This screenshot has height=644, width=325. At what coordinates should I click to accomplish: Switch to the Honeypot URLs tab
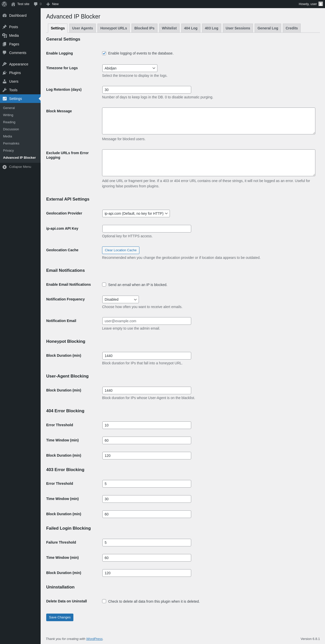click(x=113, y=28)
